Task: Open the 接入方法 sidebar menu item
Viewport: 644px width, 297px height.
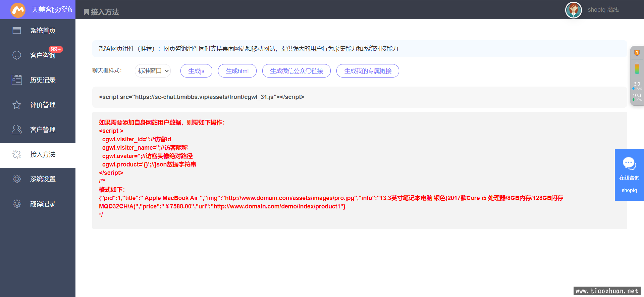Action: tap(43, 154)
